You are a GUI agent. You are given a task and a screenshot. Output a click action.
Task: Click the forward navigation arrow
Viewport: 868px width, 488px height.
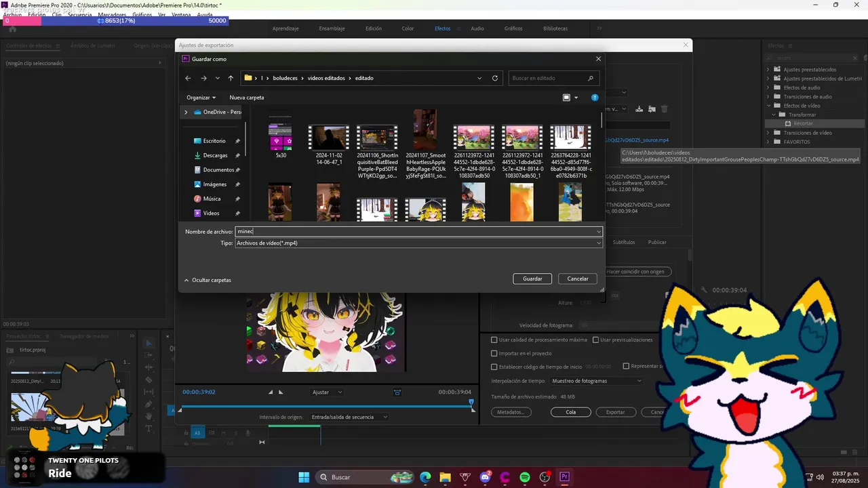click(x=203, y=78)
